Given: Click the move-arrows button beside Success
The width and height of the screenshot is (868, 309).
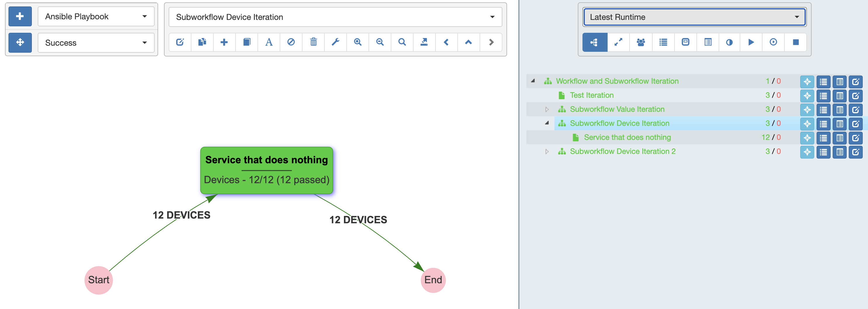Looking at the screenshot, I should click(20, 42).
